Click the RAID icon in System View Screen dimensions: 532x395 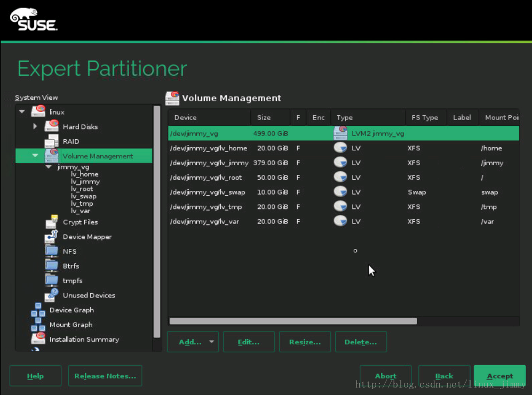click(x=52, y=141)
